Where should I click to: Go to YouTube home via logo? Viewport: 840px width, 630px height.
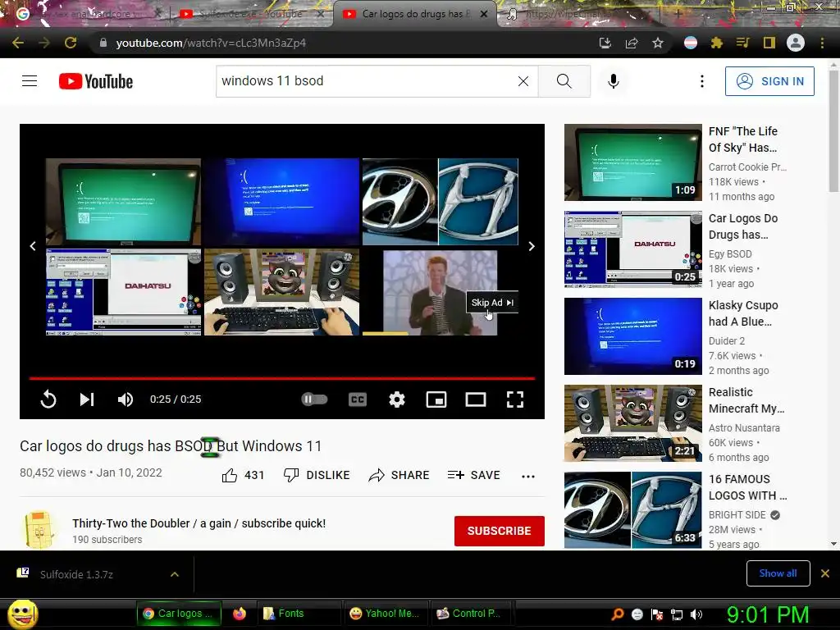click(96, 81)
